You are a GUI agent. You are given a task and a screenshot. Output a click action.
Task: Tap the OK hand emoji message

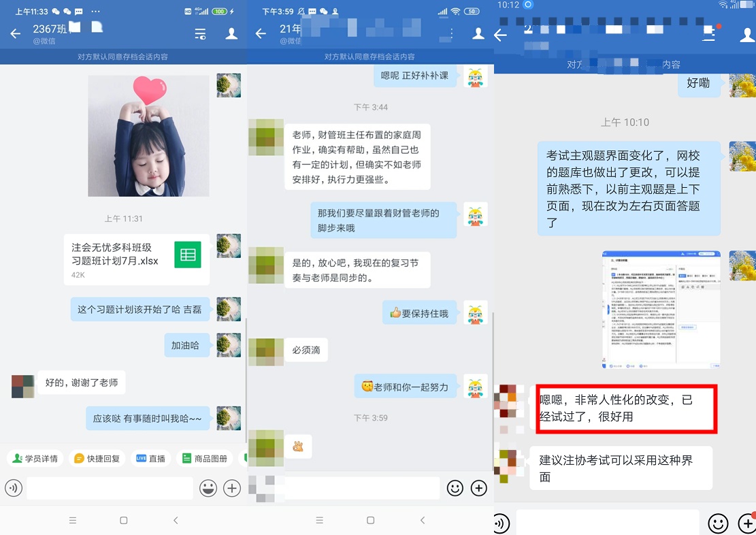(x=298, y=447)
